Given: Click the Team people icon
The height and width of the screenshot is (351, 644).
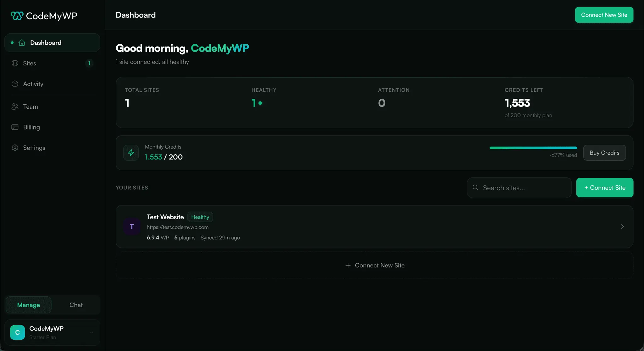Looking at the screenshot, I should click(15, 107).
